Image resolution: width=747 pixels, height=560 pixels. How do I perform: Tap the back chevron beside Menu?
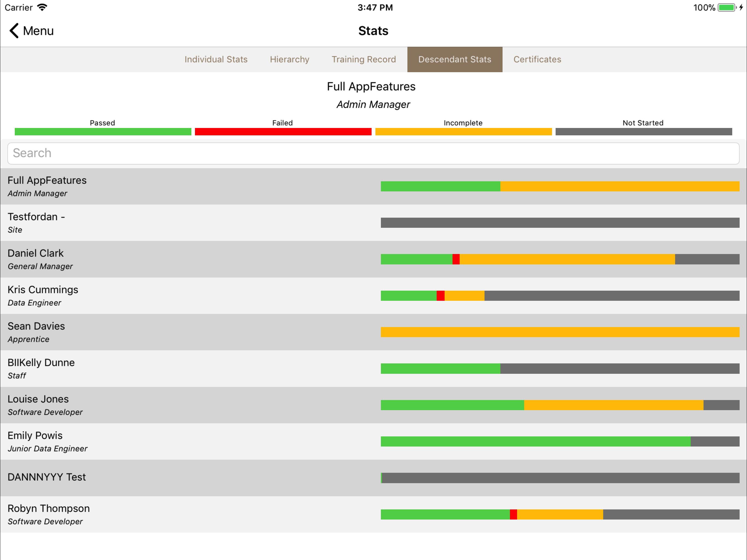coord(14,31)
